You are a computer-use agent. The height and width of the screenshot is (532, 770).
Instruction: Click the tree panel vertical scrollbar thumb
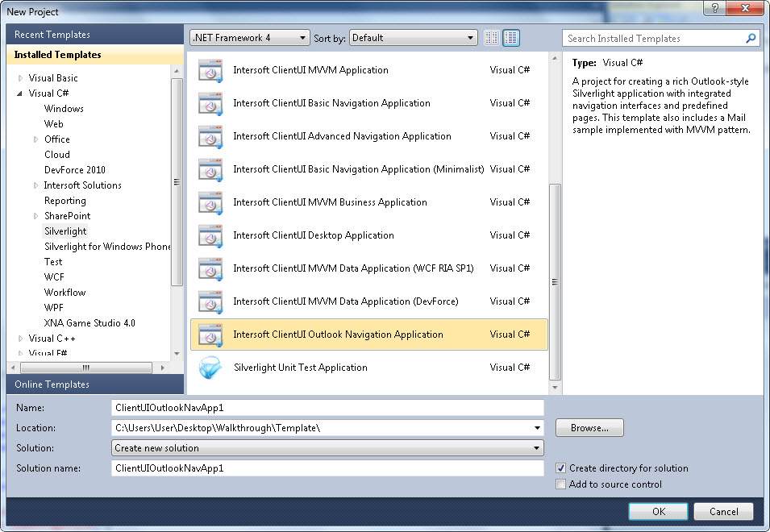point(177,182)
